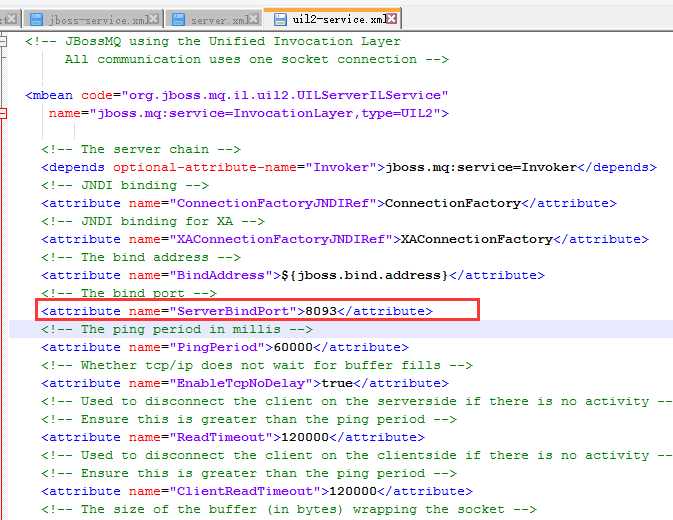Collapse the JBossMQ comment fold marker
The width and height of the screenshot is (673, 520).
click(3, 41)
